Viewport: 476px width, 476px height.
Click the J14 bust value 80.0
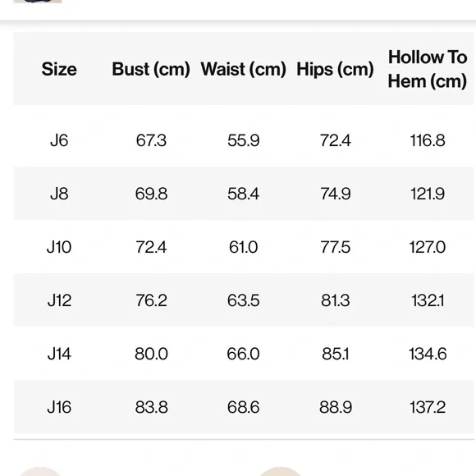(x=151, y=354)
